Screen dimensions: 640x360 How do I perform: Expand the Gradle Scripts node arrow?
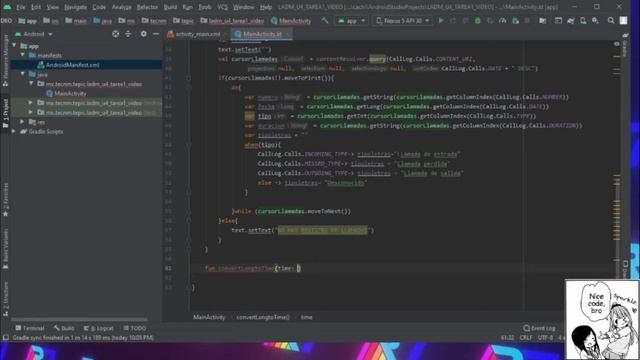[x=15, y=131]
